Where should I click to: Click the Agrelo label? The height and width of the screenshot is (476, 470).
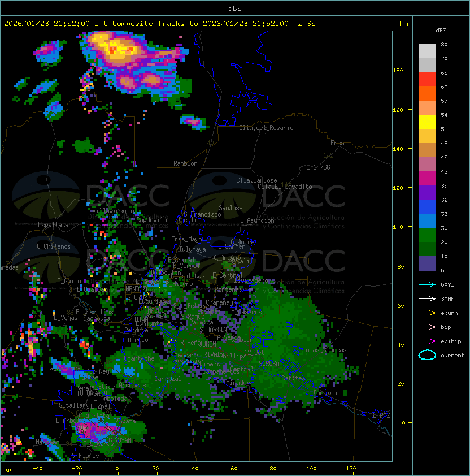pyautogui.click(x=138, y=340)
